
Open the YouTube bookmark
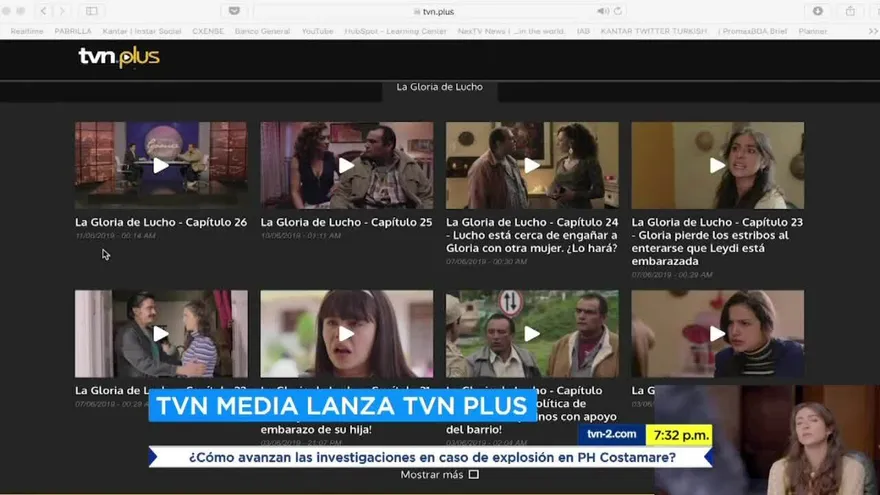tap(317, 31)
